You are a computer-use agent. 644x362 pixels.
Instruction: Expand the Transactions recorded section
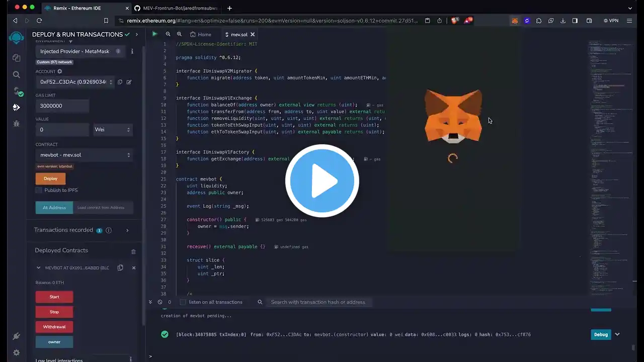coord(127,230)
